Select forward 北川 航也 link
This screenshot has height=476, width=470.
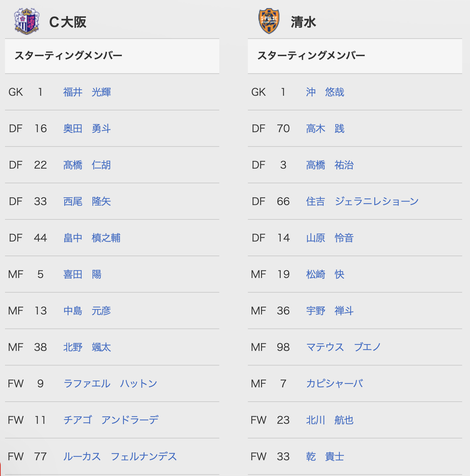(330, 420)
